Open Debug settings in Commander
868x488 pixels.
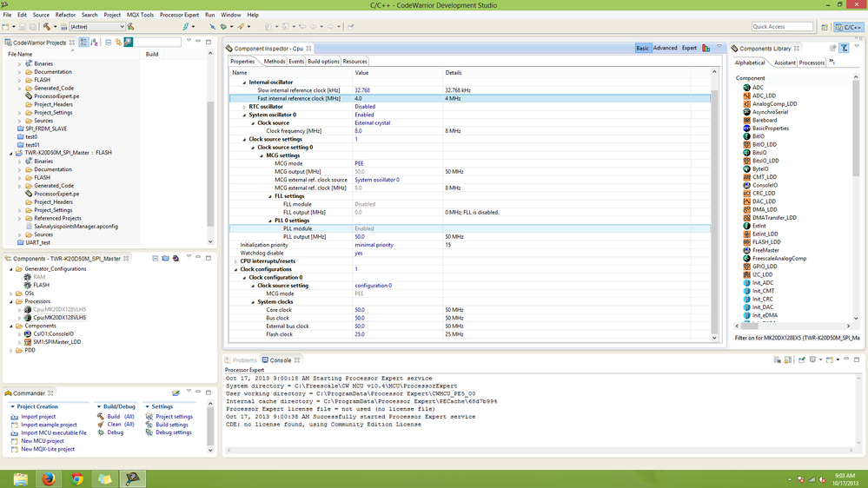click(x=173, y=432)
